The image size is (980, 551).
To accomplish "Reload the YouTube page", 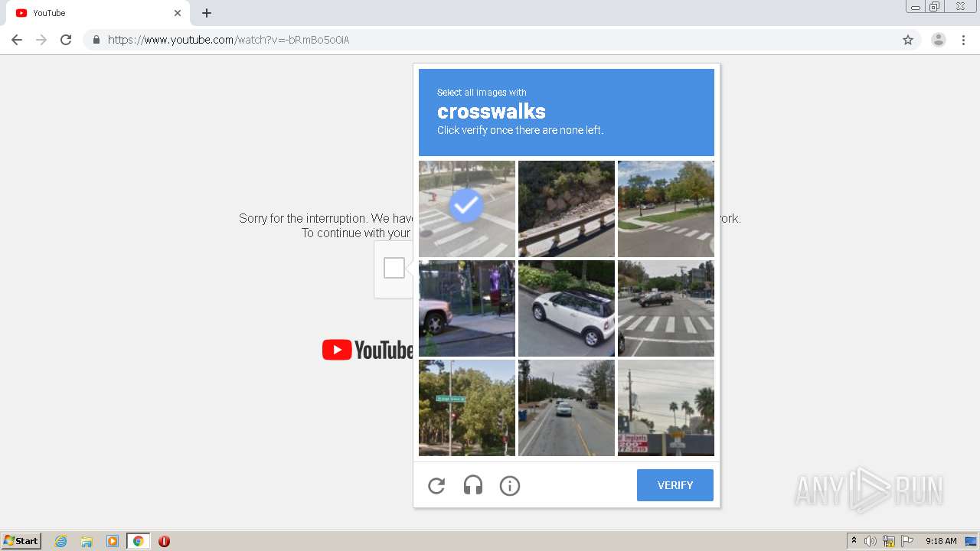I will tap(66, 40).
